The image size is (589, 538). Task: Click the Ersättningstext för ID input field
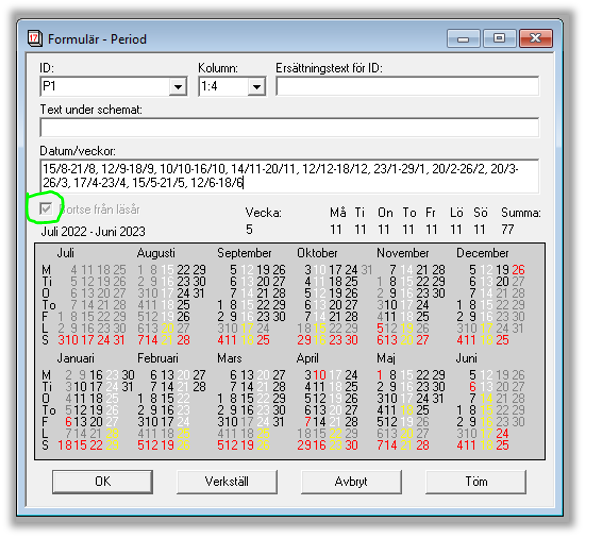tap(407, 86)
